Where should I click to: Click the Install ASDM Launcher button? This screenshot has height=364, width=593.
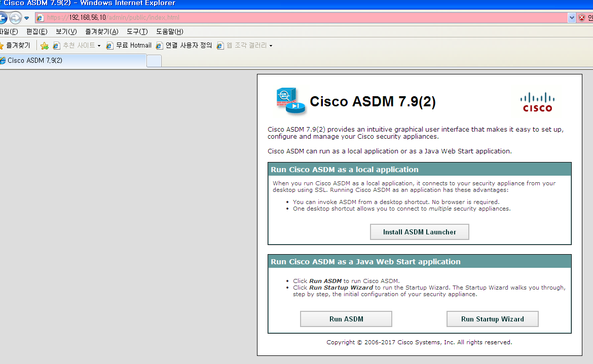420,232
